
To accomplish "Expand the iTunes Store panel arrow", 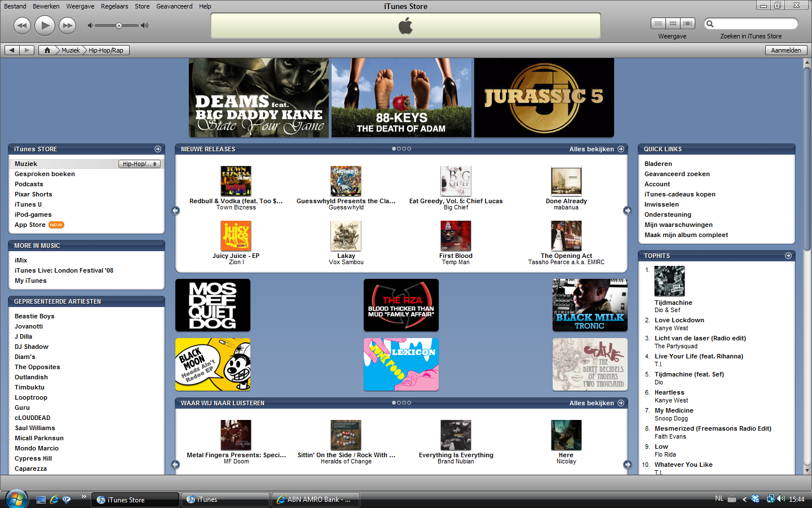I will [158, 149].
